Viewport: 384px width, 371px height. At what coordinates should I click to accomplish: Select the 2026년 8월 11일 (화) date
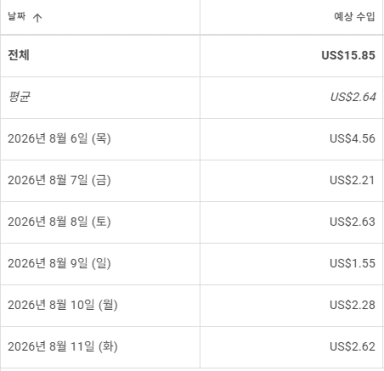63,347
